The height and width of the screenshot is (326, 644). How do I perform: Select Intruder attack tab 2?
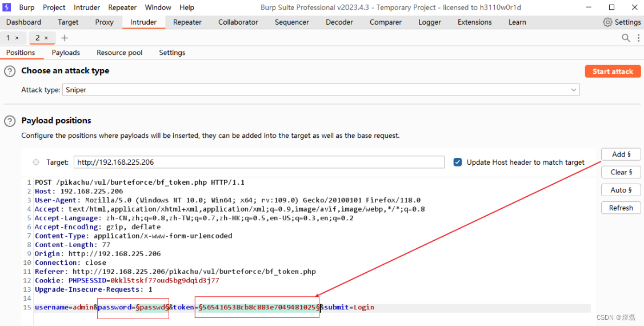click(37, 38)
